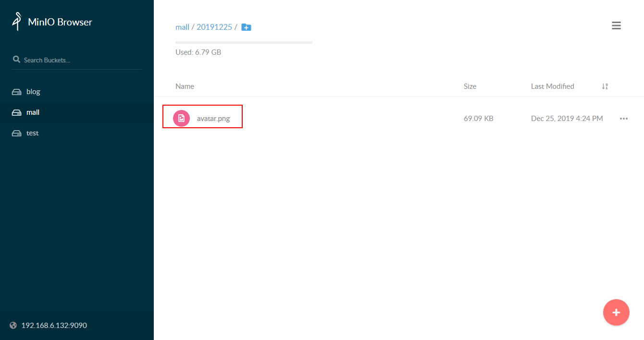Toggle sort order icon beside Last Modified
644x340 pixels.
(x=605, y=86)
